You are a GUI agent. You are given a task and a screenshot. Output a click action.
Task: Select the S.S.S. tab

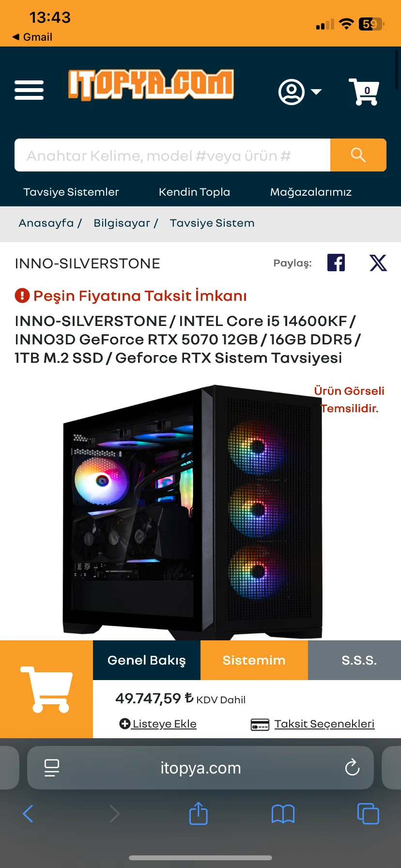(x=359, y=660)
